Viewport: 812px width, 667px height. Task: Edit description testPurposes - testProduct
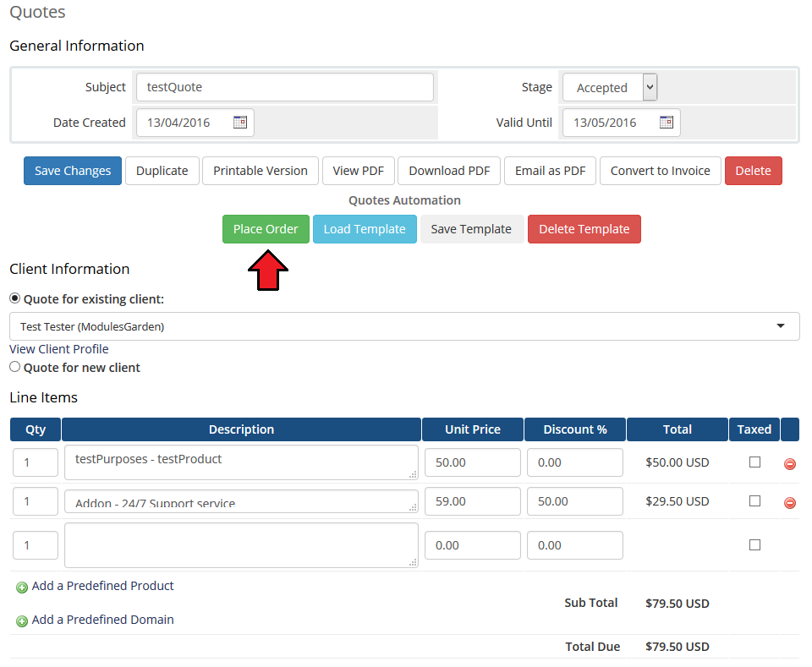pyautogui.click(x=241, y=462)
